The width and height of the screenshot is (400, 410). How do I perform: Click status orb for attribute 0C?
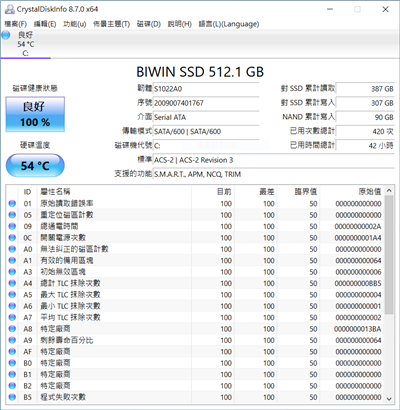coord(12,238)
